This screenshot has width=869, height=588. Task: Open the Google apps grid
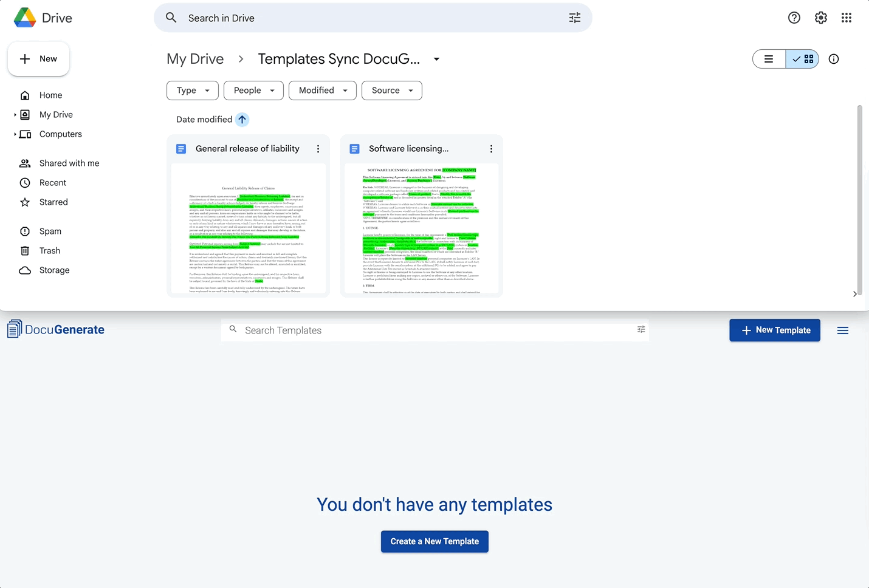(847, 18)
